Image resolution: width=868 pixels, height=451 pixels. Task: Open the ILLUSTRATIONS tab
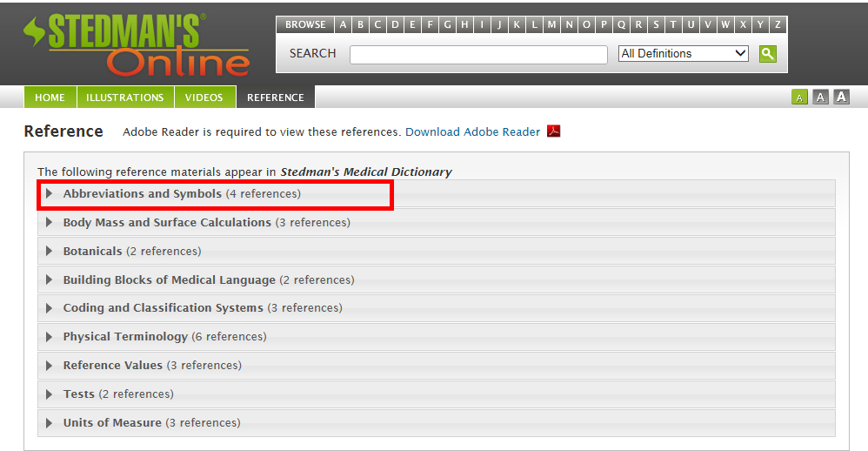(x=125, y=97)
